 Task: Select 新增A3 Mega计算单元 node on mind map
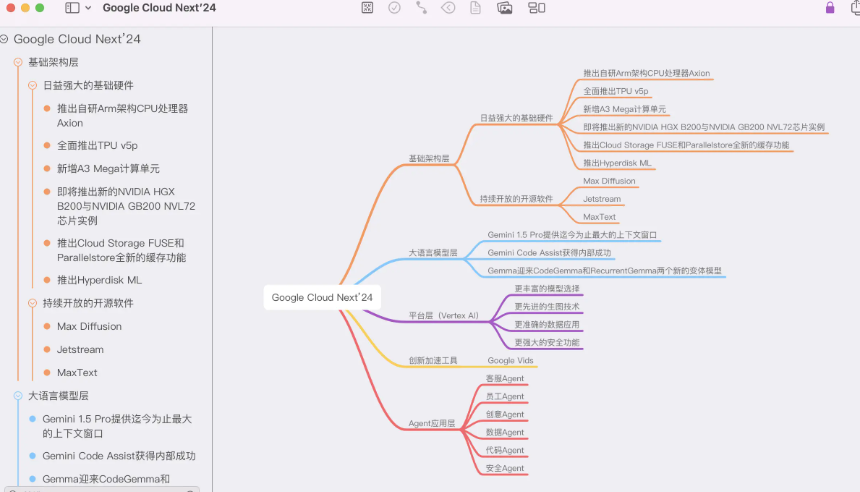coord(624,109)
